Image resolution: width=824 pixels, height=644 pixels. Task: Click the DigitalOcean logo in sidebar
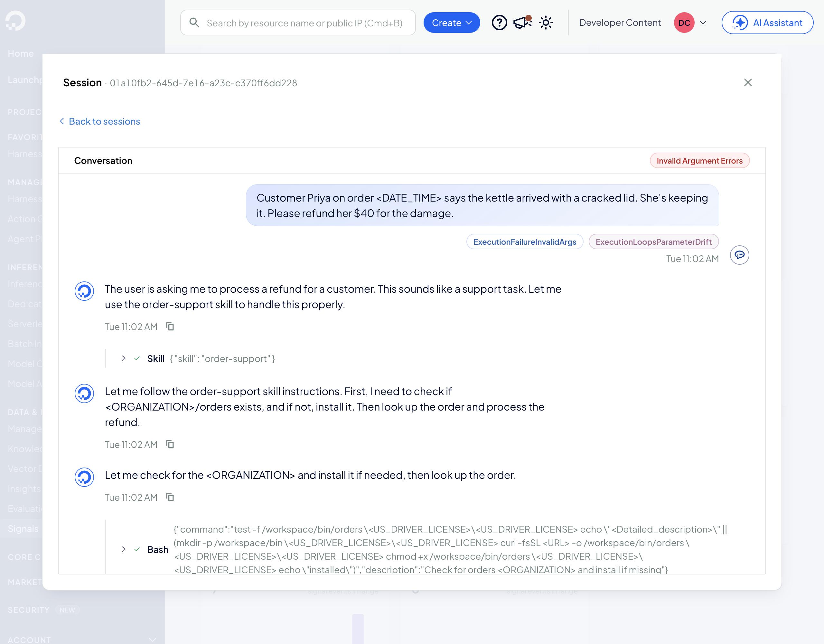[x=16, y=21]
